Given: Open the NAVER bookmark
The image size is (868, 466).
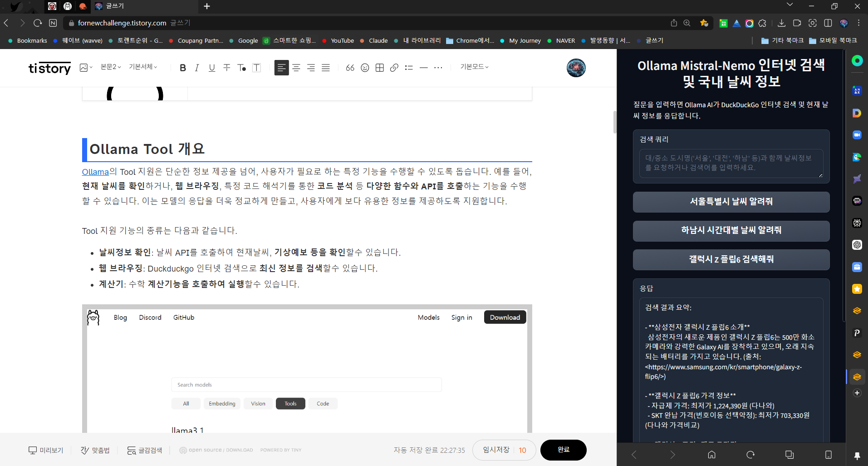Looking at the screenshot, I should (561, 40).
